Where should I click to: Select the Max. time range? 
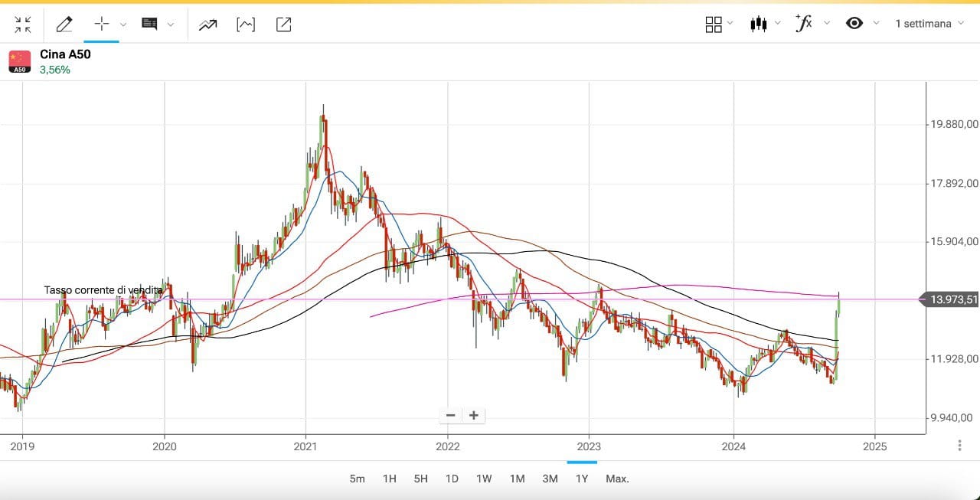tap(617, 479)
